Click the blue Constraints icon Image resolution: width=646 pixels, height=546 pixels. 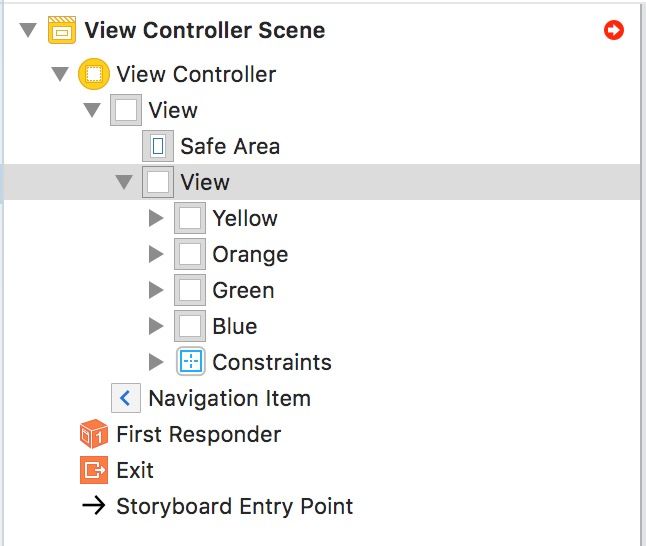pos(191,361)
